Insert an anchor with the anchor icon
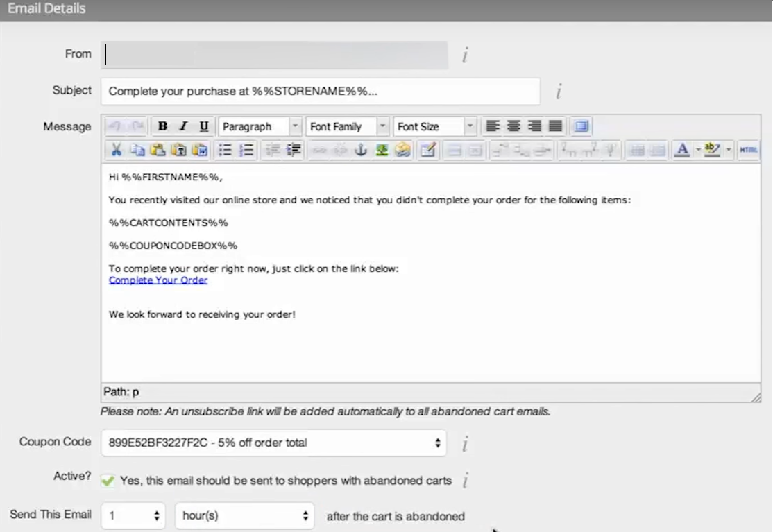The width and height of the screenshot is (773, 532). 361,150
